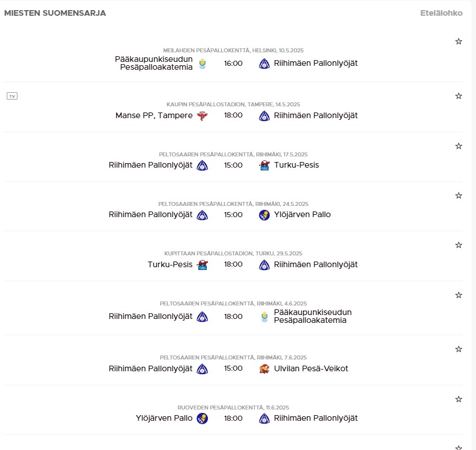Click Pääkaupunkiseudun Pesäpalloakatemia logo in first match

pyautogui.click(x=202, y=64)
